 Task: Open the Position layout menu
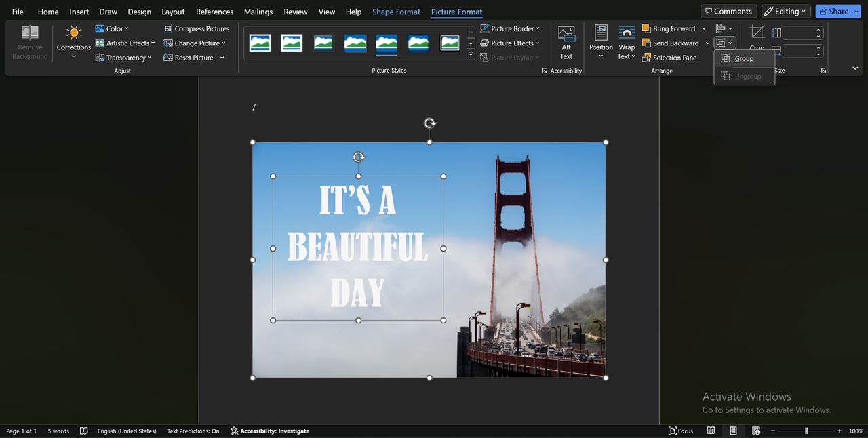click(x=601, y=42)
